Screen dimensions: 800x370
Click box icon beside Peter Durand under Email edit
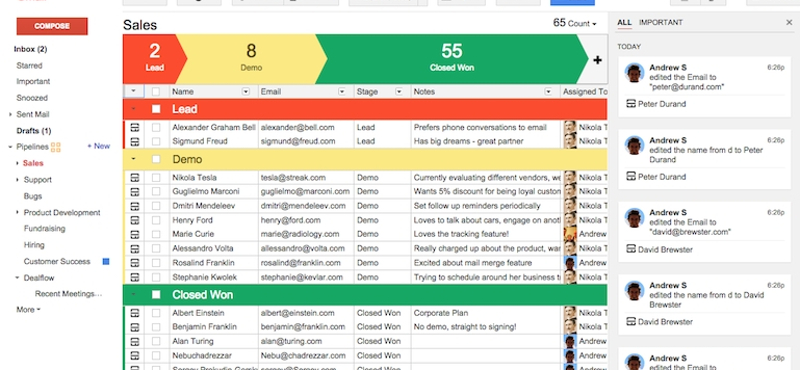631,104
